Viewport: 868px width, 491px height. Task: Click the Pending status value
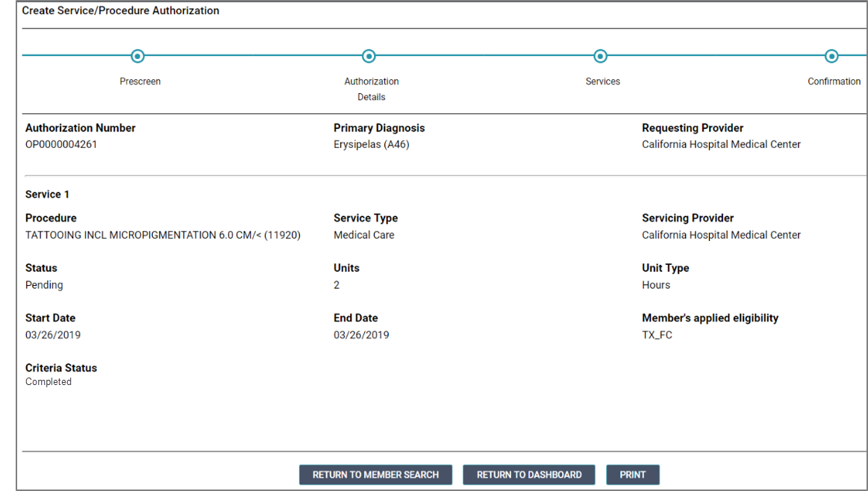point(44,285)
